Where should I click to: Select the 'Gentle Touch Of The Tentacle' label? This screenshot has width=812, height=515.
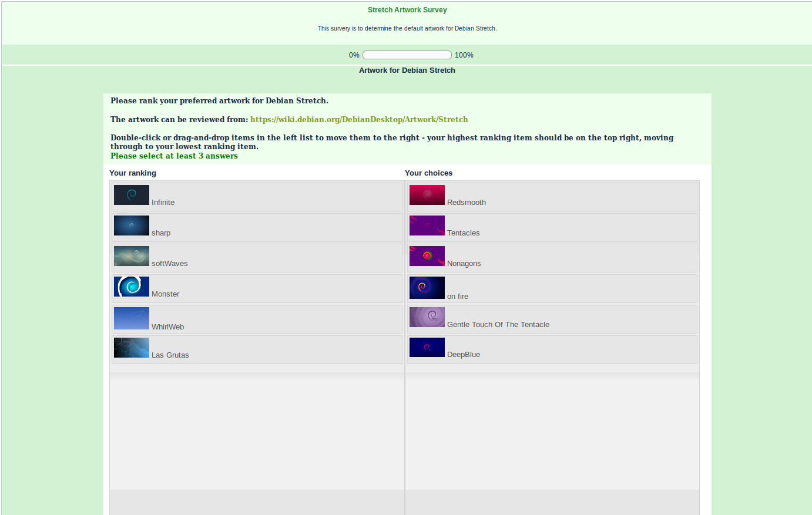click(498, 325)
